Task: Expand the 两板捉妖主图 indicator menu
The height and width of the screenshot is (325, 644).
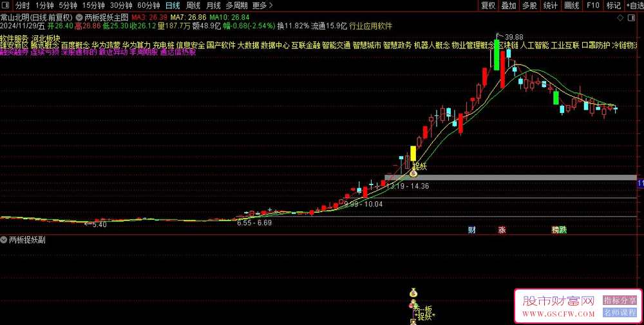Action: coord(79,17)
